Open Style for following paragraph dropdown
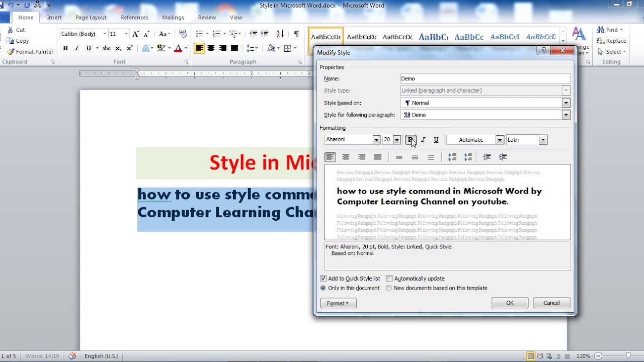This screenshot has height=362, width=644. click(566, 115)
